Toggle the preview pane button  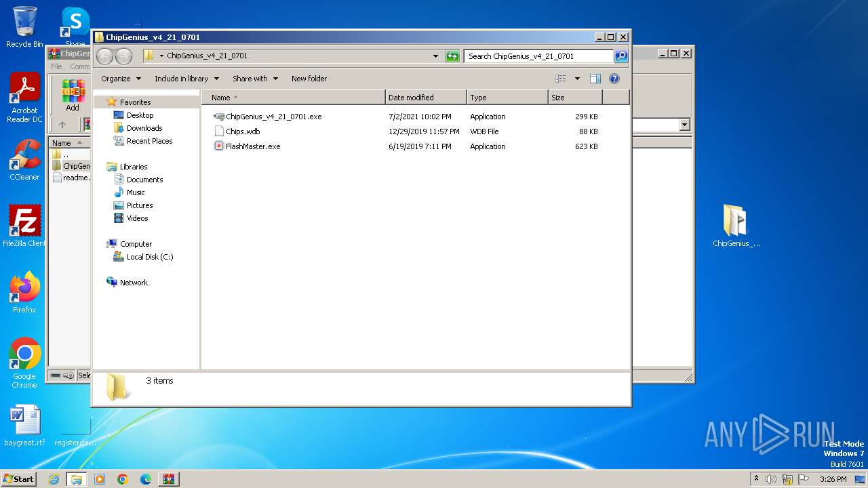595,79
